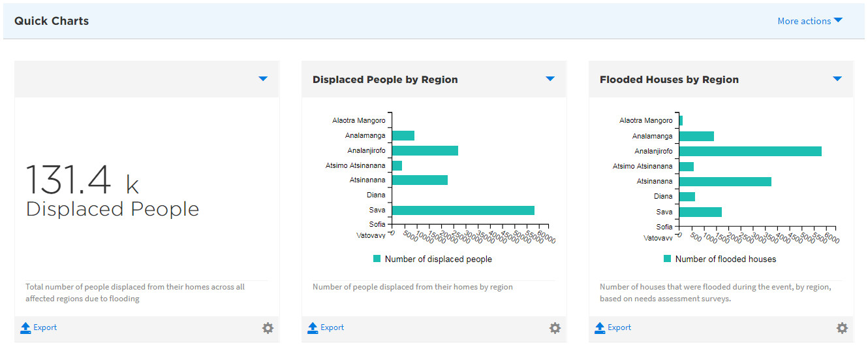
Task: Toggle 'Number of displaced people' legend entry
Action: [x=438, y=259]
